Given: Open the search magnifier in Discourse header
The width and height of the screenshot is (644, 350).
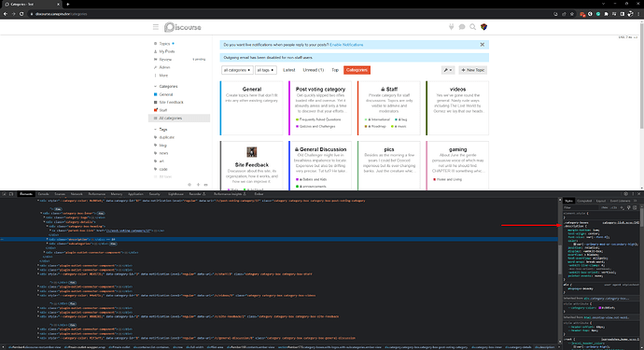Looking at the screenshot, I should (472, 27).
